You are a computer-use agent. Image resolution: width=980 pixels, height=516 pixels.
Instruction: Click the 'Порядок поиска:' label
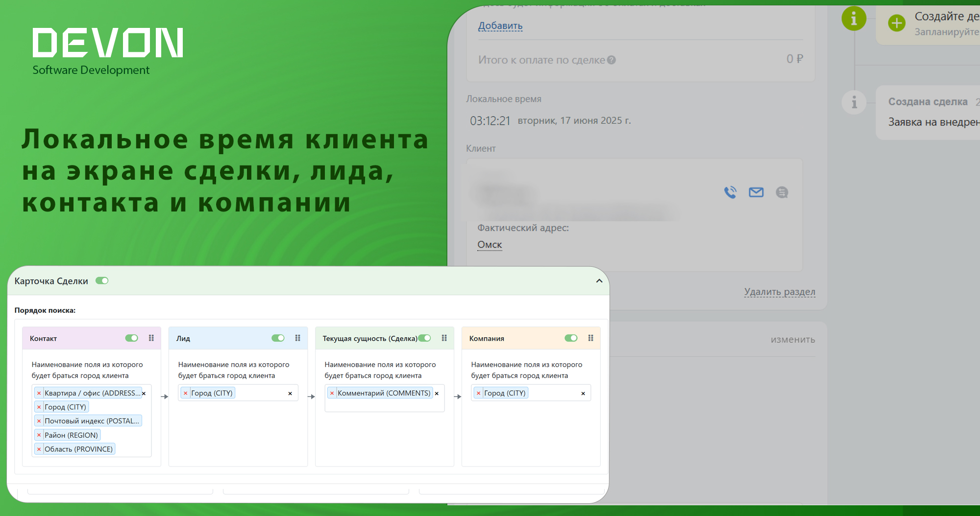45,310
